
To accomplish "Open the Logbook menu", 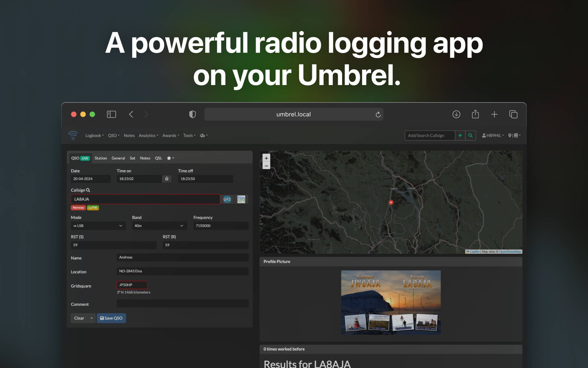I will pyautogui.click(x=94, y=135).
